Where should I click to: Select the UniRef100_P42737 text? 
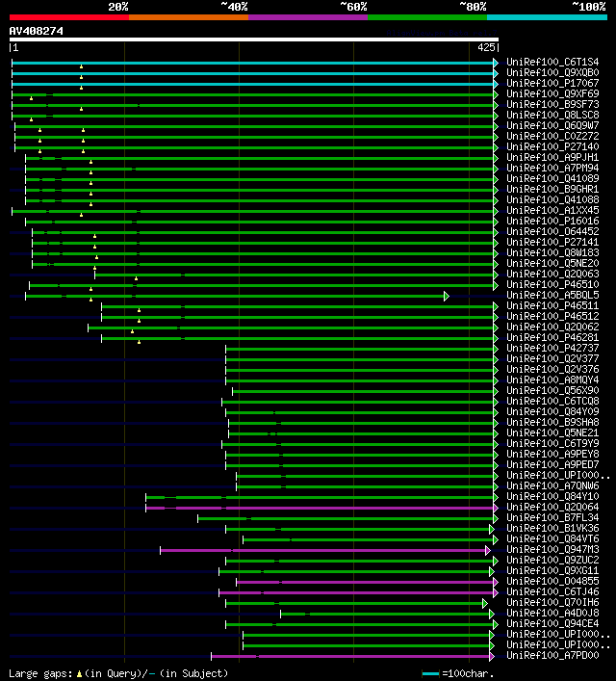(552, 348)
